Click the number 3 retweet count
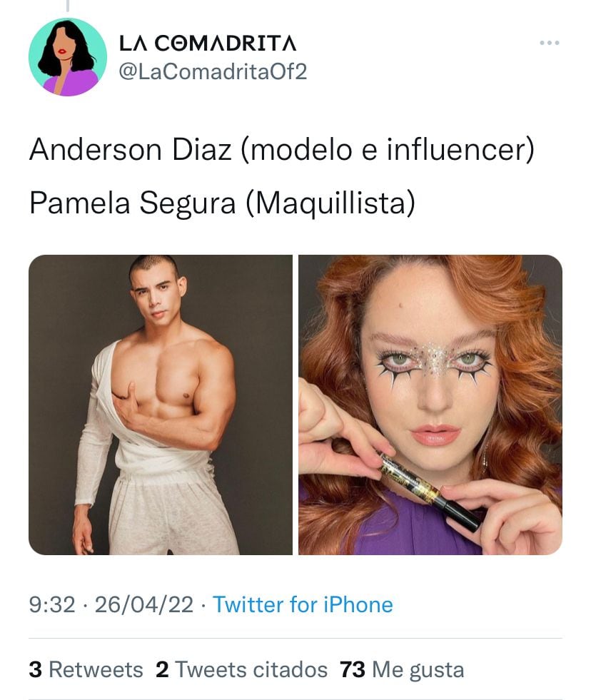Screen dimensions: 591x700 click(35, 669)
